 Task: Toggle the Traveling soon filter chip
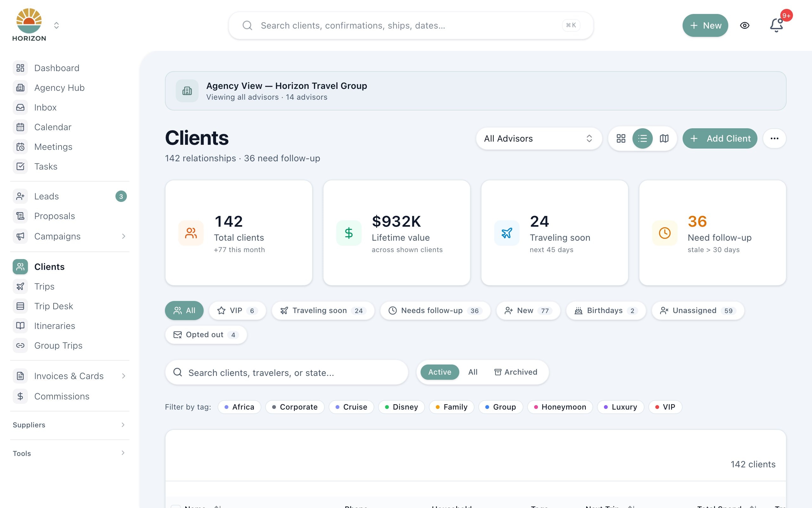click(323, 311)
